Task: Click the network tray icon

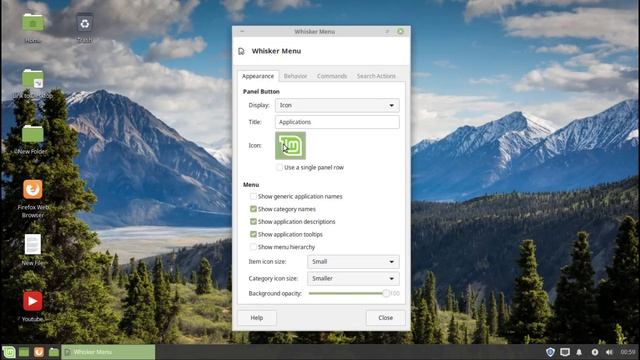Action: (x=595, y=352)
